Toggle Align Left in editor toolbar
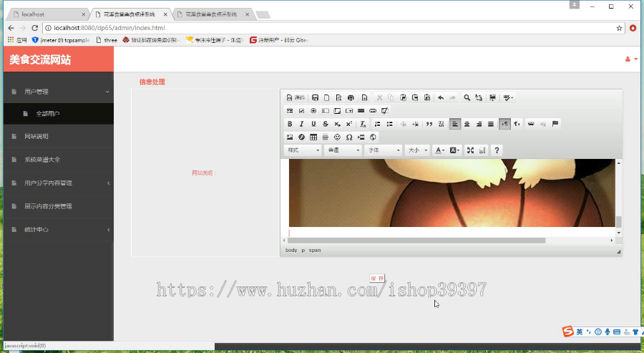The width and height of the screenshot is (644, 353). click(455, 124)
